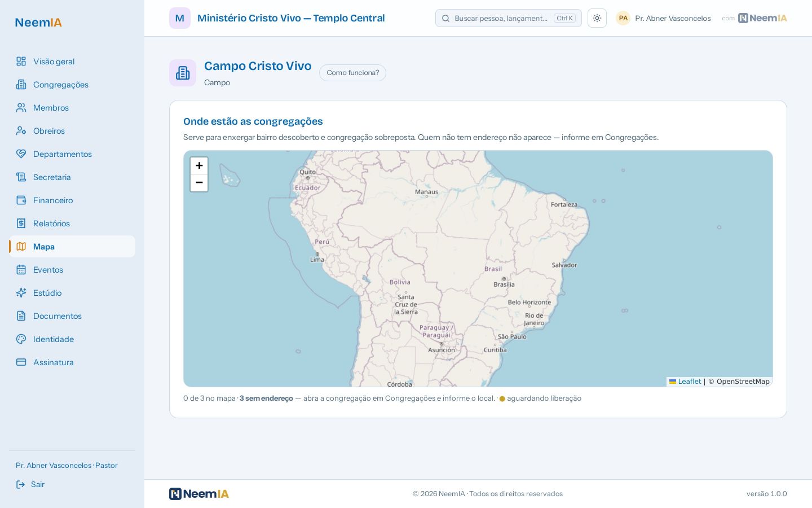812x508 pixels.
Task: Click the OpenStreetMap attribution text
Action: [743, 382]
